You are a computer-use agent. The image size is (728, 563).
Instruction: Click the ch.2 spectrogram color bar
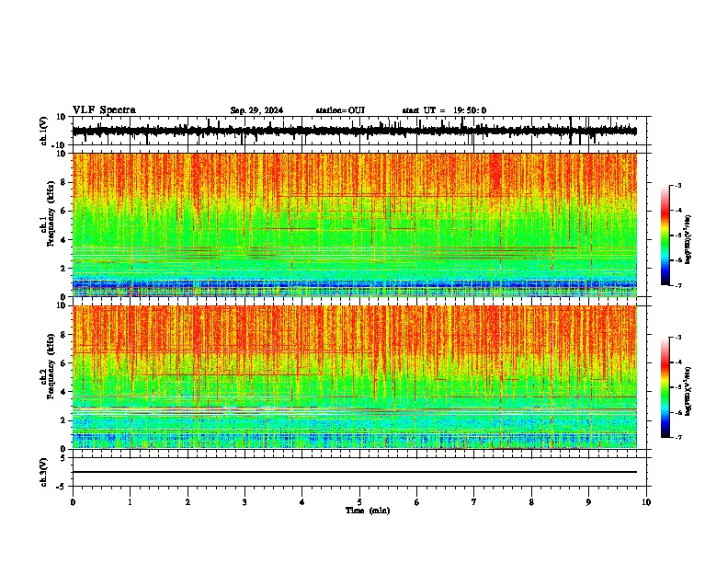(665, 387)
